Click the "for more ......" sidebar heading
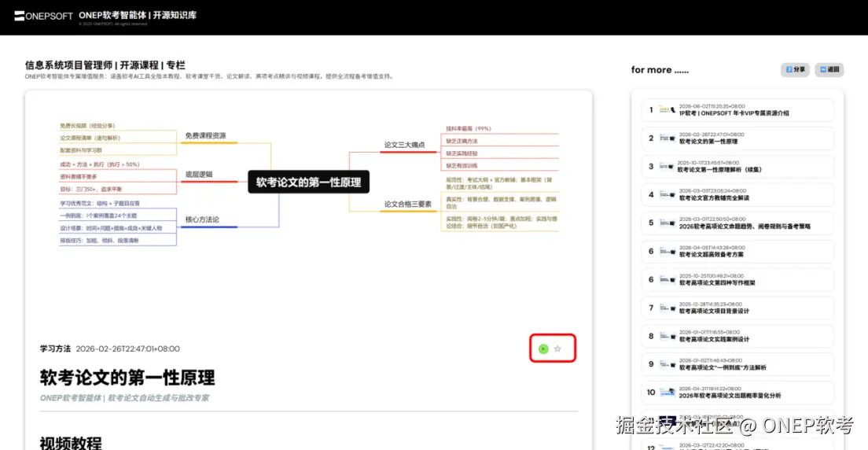The height and width of the screenshot is (450, 868). (x=660, y=70)
